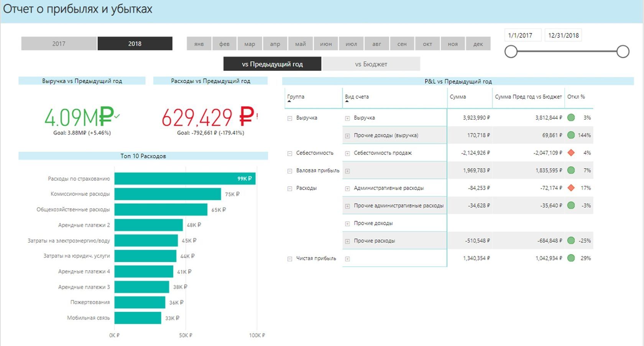Select the Пожертвования bar
The image size is (644, 346).
click(140, 302)
